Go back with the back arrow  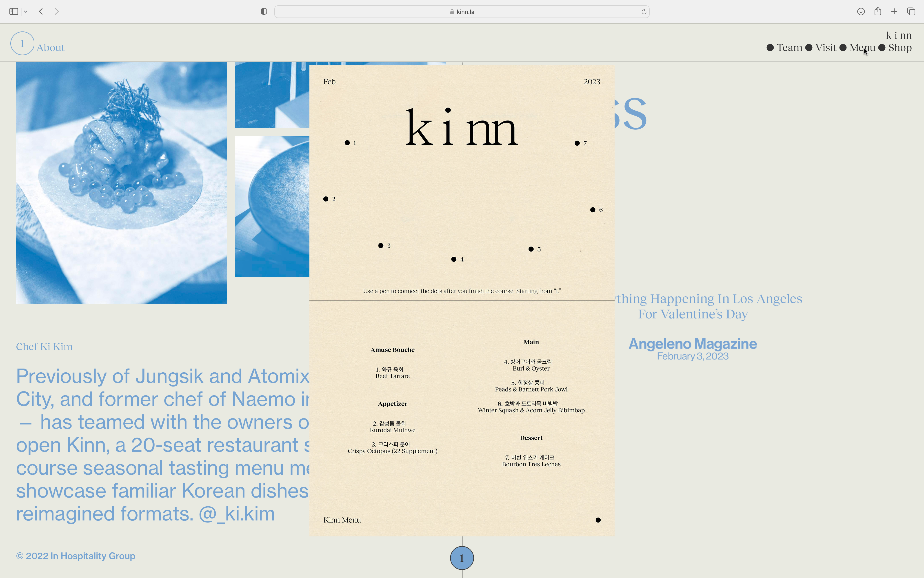41,11
